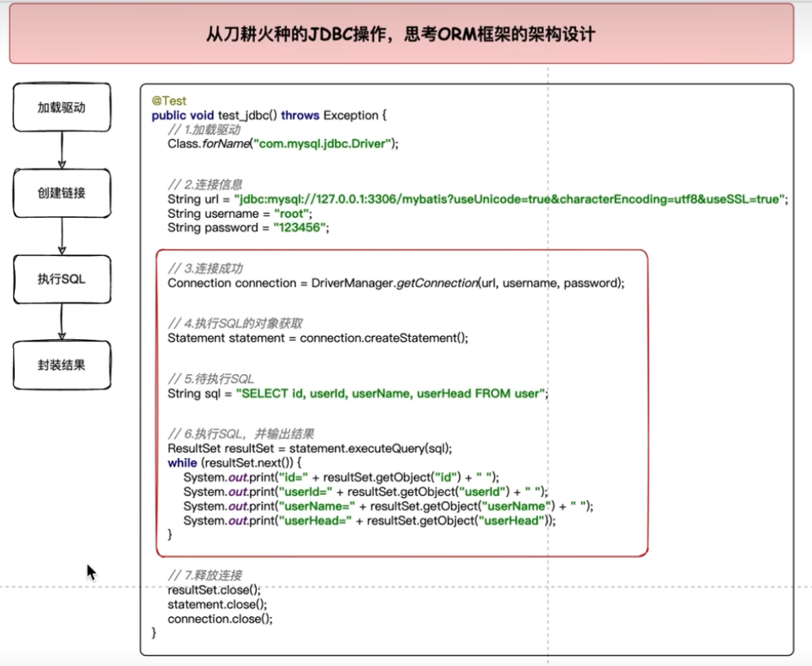The width and height of the screenshot is (812, 666).
Task: Click the title banner about JDBC and ORM
Action: (401, 34)
